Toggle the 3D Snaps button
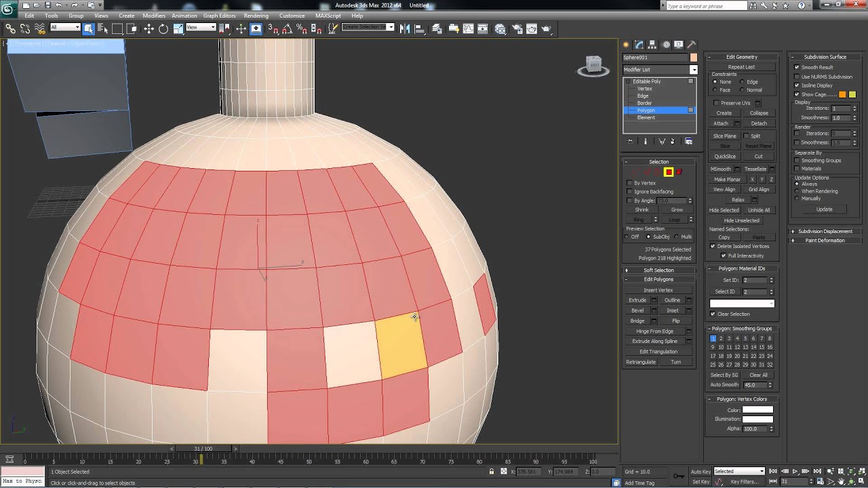The height and width of the screenshot is (488, 868). [x=273, y=28]
